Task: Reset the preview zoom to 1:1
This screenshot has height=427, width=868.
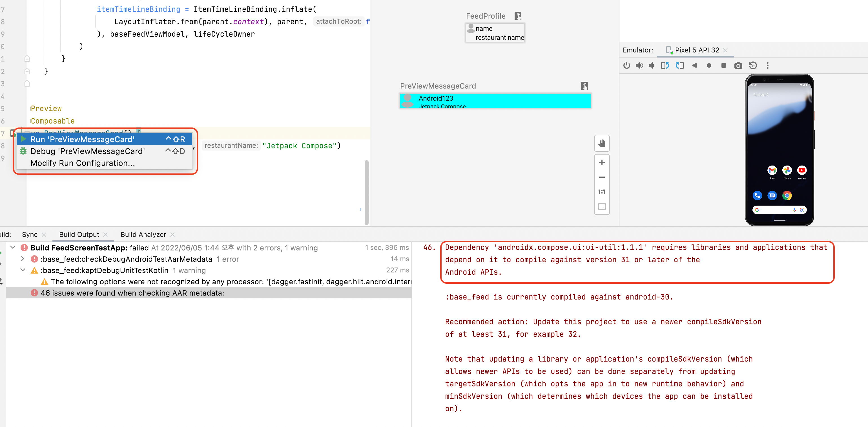Action: click(602, 192)
